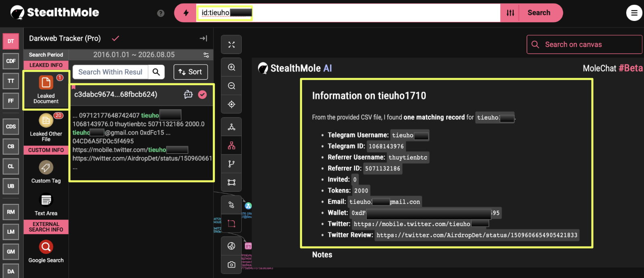The image size is (644, 278).
Task: Zoom in on the canvas
Action: pyautogui.click(x=231, y=67)
